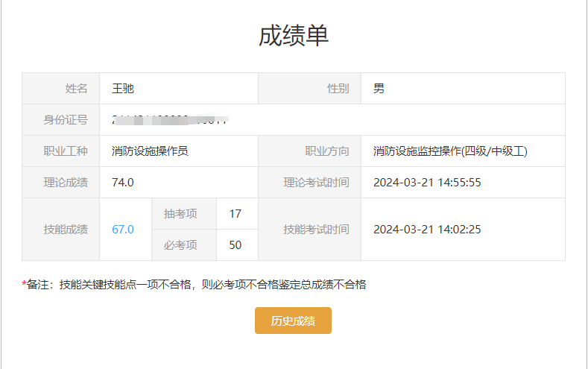Click the 理论考试时间 label cell
588x369 pixels.
tap(316, 183)
